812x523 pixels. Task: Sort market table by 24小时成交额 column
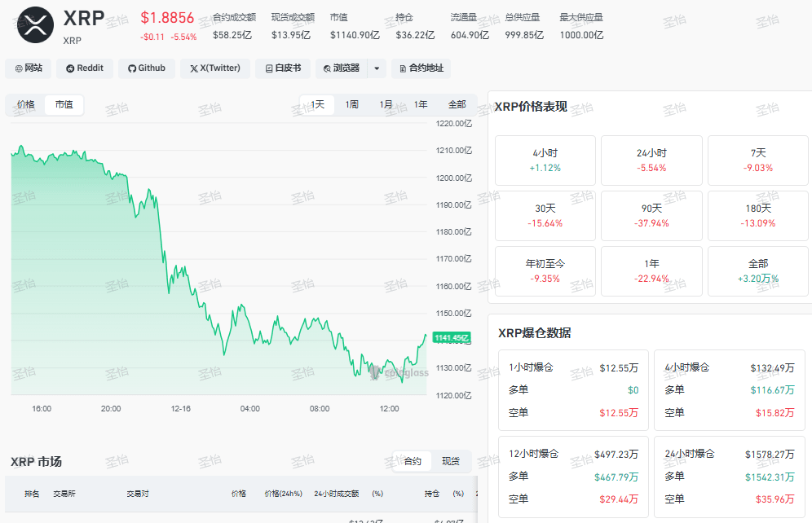pos(336,494)
